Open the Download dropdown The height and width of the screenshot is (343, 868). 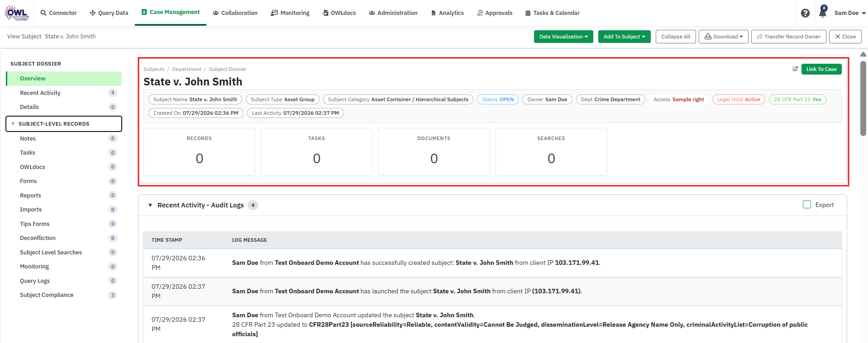click(723, 37)
